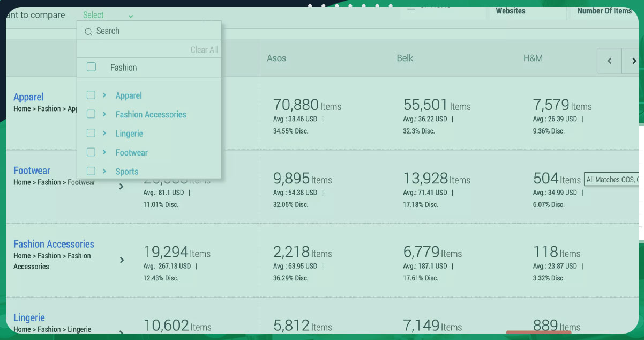The width and height of the screenshot is (644, 340).
Task: Tick the Footwear checkbox in dropdown
Action: [x=91, y=152]
